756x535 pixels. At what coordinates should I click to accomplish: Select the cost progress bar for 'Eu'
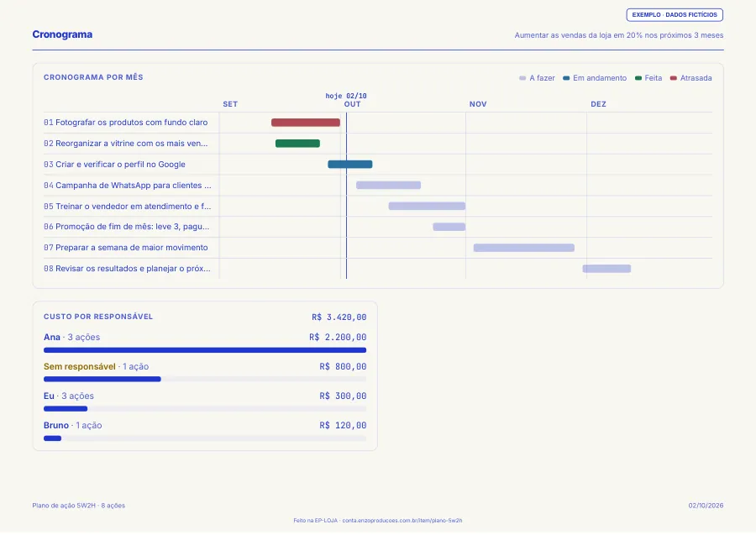205,409
